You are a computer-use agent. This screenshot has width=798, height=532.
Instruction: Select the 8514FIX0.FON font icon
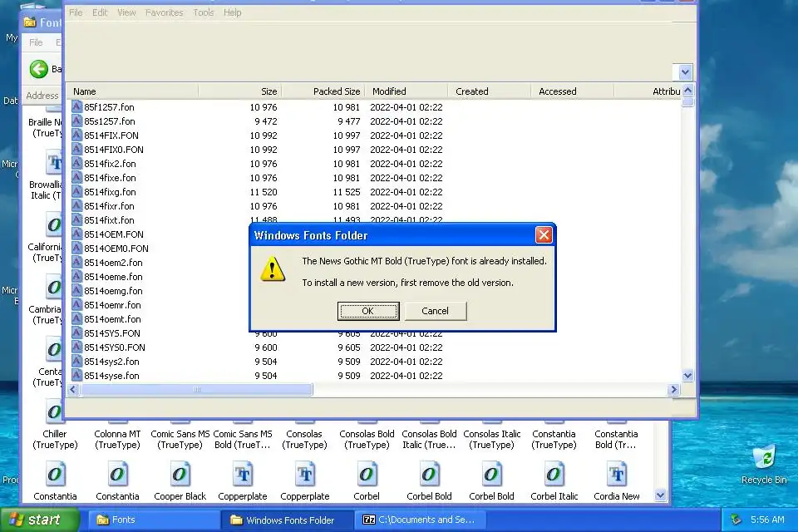(x=76, y=149)
